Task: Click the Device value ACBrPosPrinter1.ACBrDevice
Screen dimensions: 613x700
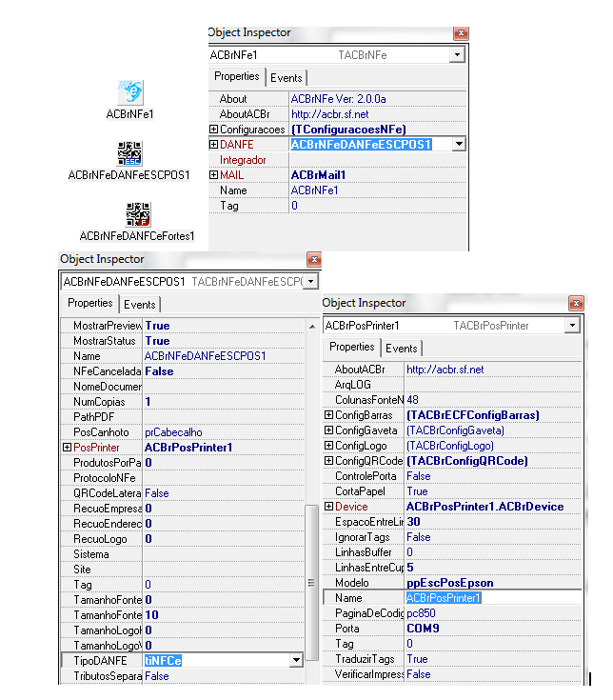Action: pos(484,507)
